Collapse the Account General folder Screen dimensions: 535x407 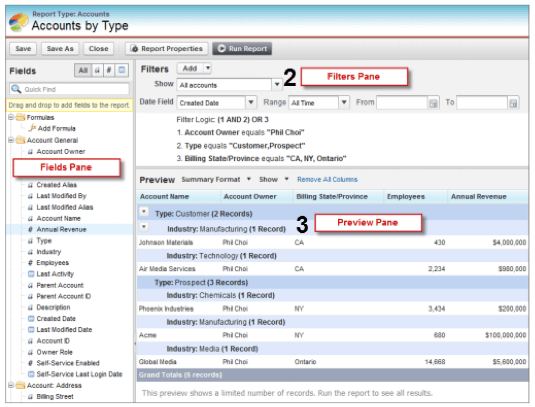(11, 140)
